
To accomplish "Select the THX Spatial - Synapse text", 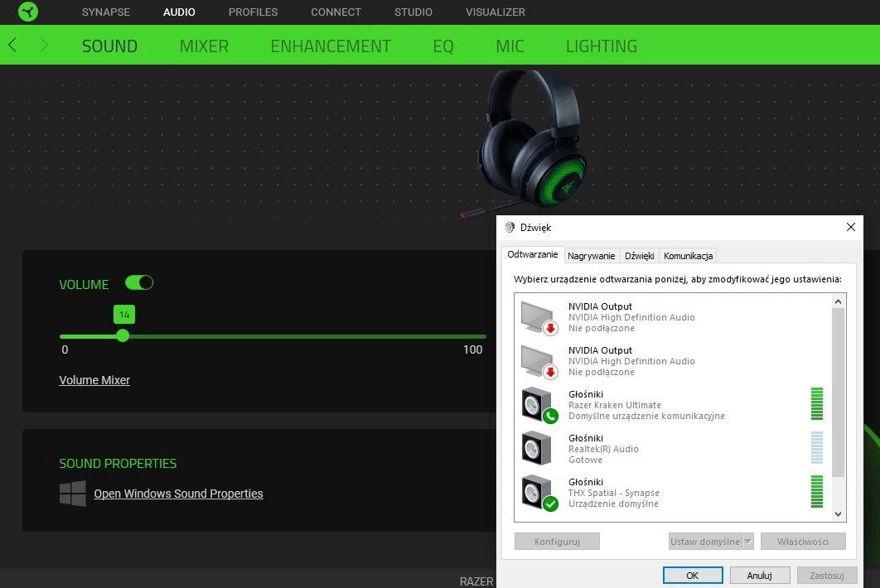I will tap(614, 493).
